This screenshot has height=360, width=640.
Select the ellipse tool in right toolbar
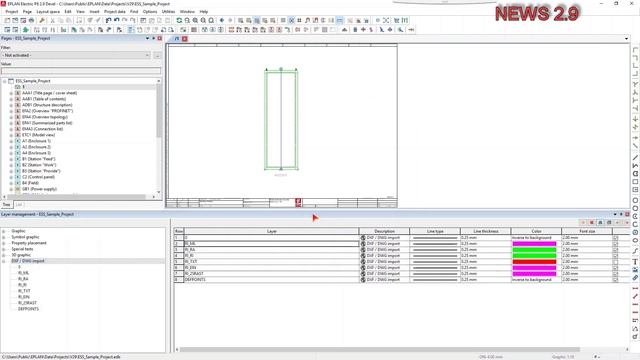[635, 240]
